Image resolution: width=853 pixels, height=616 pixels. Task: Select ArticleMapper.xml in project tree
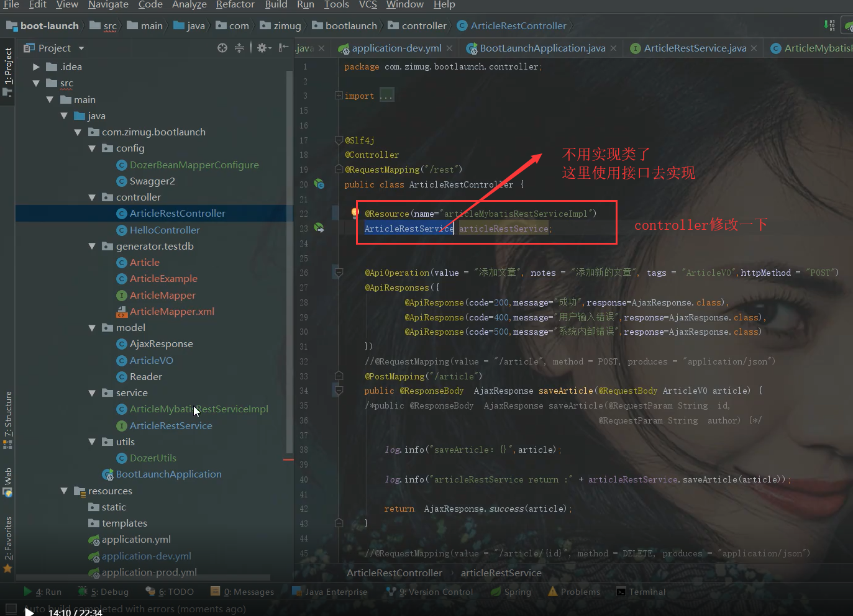171,311
